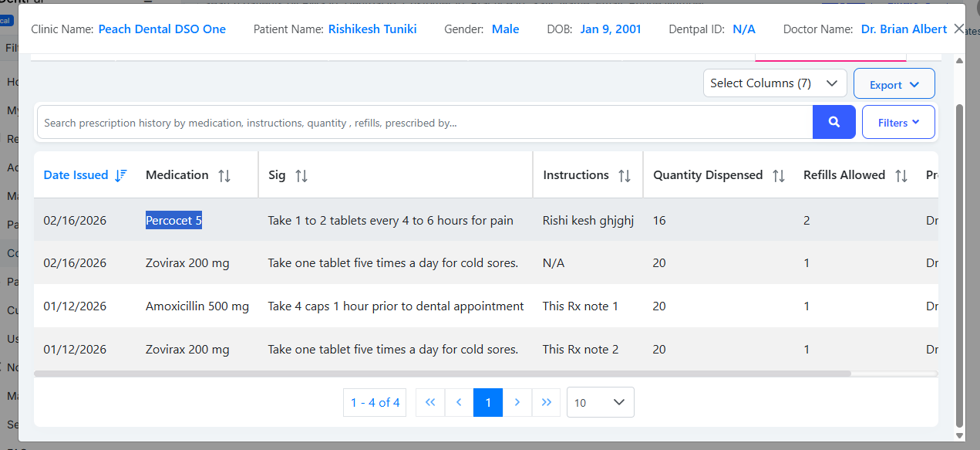Click Quantity Dispensed sort arrows

click(779, 175)
